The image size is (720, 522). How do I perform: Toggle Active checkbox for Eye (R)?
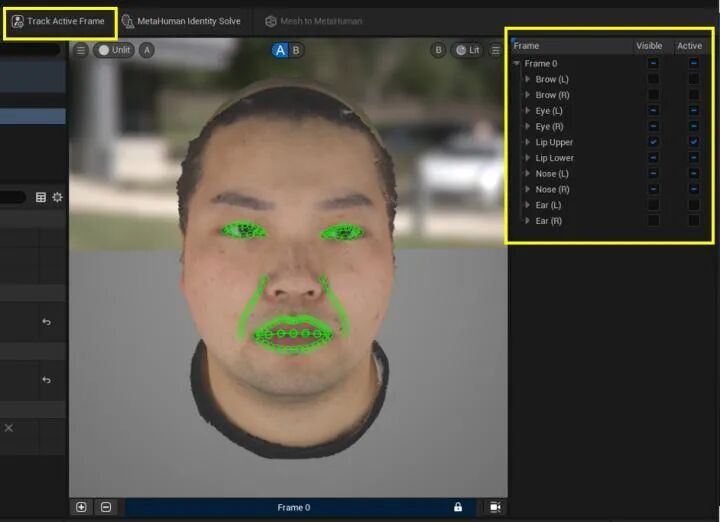click(693, 126)
